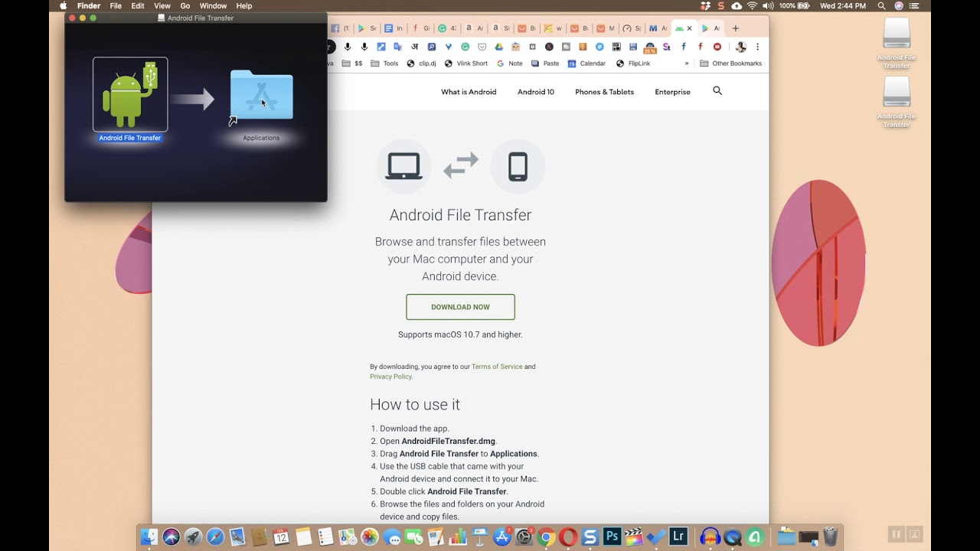
Task: Open the View menu
Action: 162,5
